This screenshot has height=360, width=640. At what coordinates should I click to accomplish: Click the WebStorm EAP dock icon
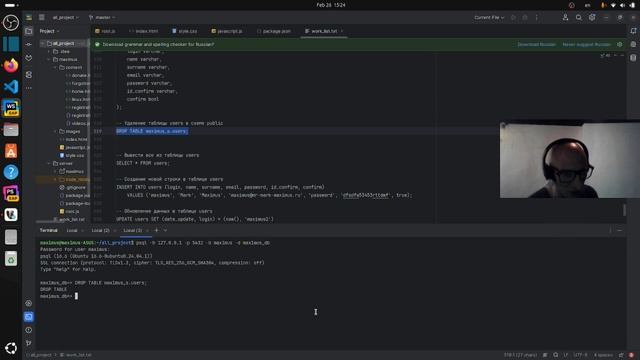coord(11,108)
